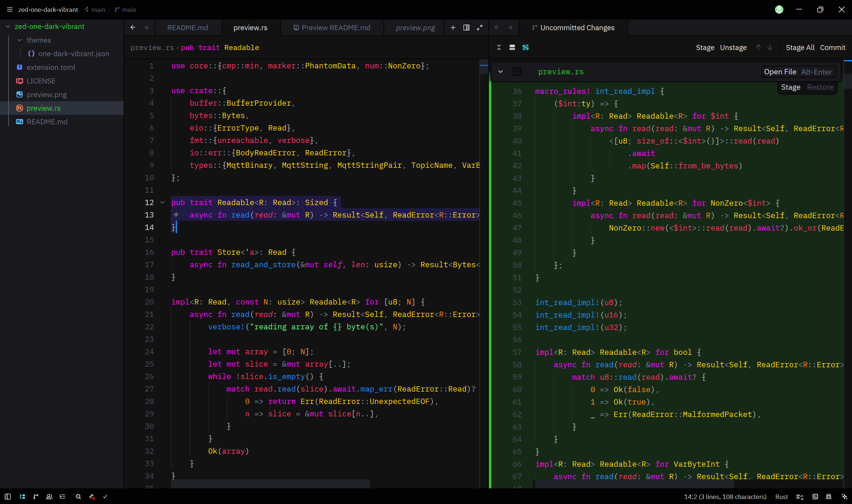Viewport: 852px width, 504px height.
Task: Click the user avatar in title bar
Action: coord(779,9)
